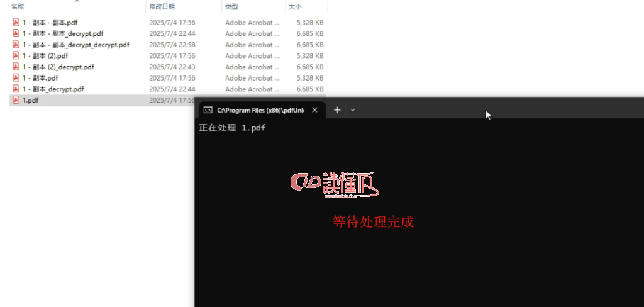Select file name 1.pdf
The height and width of the screenshot is (307, 644).
click(30, 100)
